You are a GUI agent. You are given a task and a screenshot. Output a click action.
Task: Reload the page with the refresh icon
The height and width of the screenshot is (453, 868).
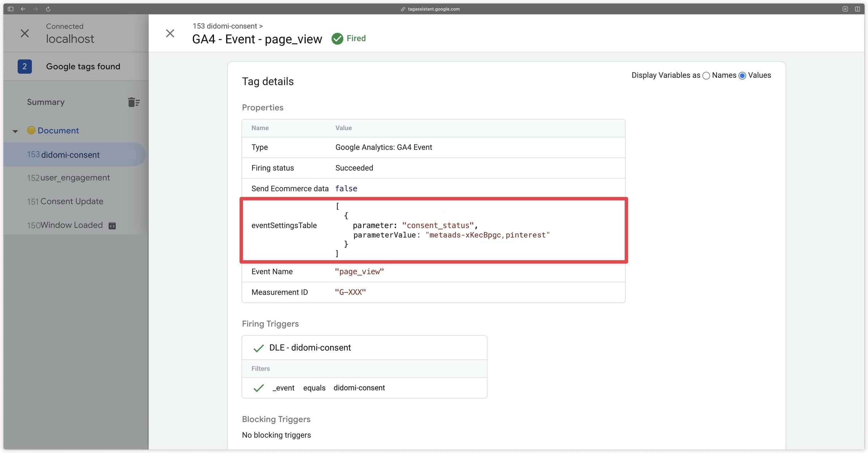point(48,9)
